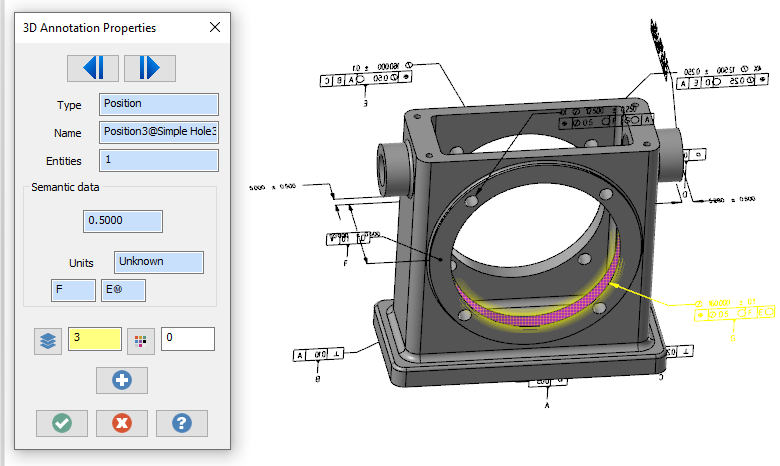Cancel with the red X button
This screenshot has width=780, height=466.
(122, 423)
